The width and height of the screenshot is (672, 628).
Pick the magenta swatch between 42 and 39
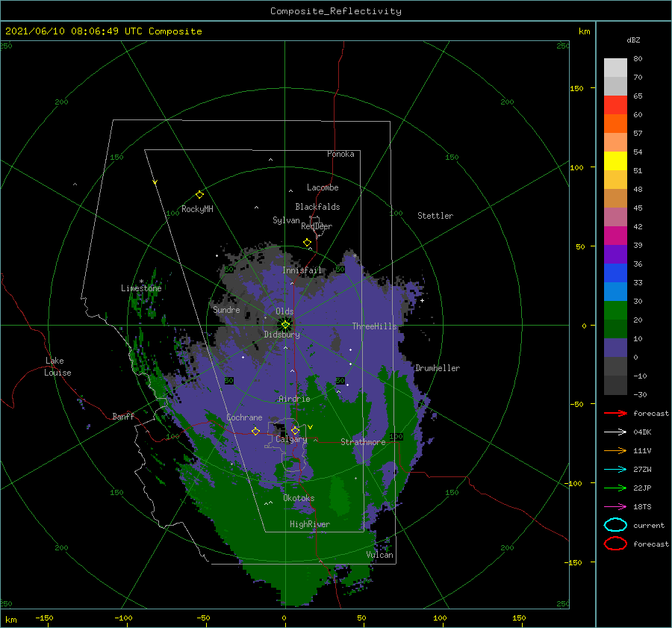(615, 236)
